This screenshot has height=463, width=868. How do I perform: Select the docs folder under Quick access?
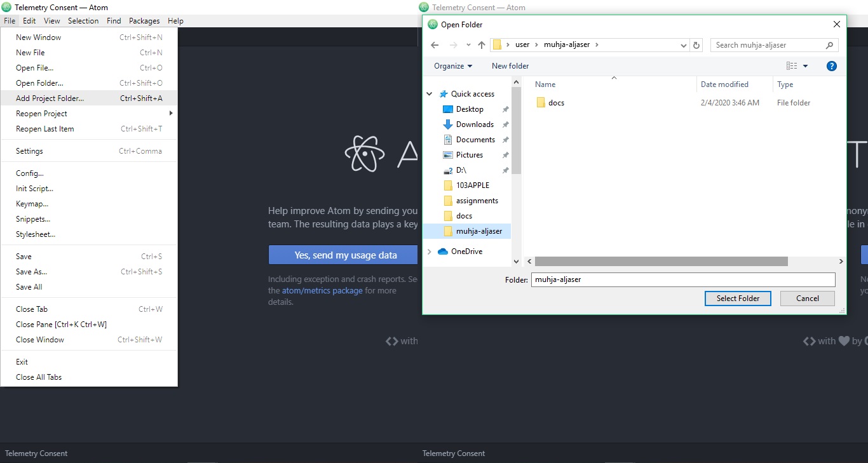point(465,216)
